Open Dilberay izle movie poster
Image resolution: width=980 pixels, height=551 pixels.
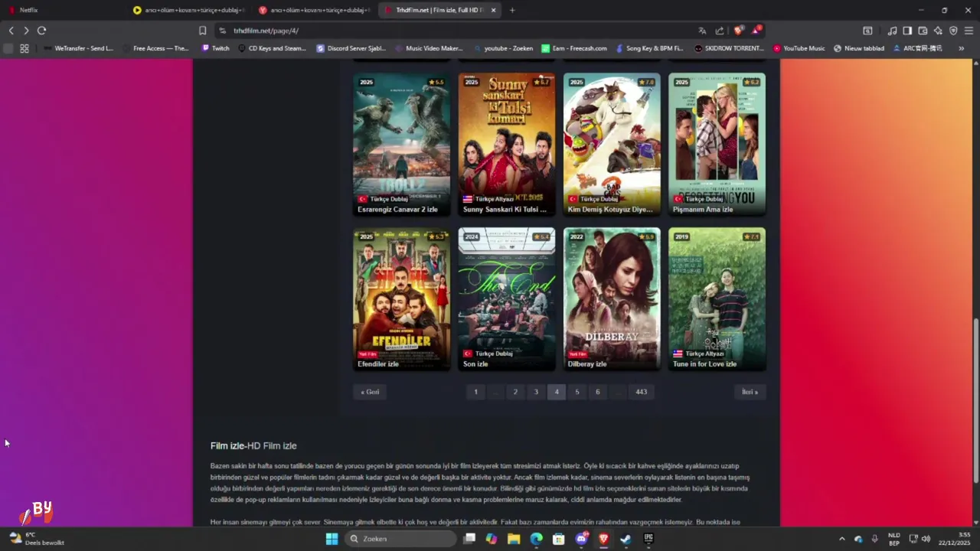point(612,299)
